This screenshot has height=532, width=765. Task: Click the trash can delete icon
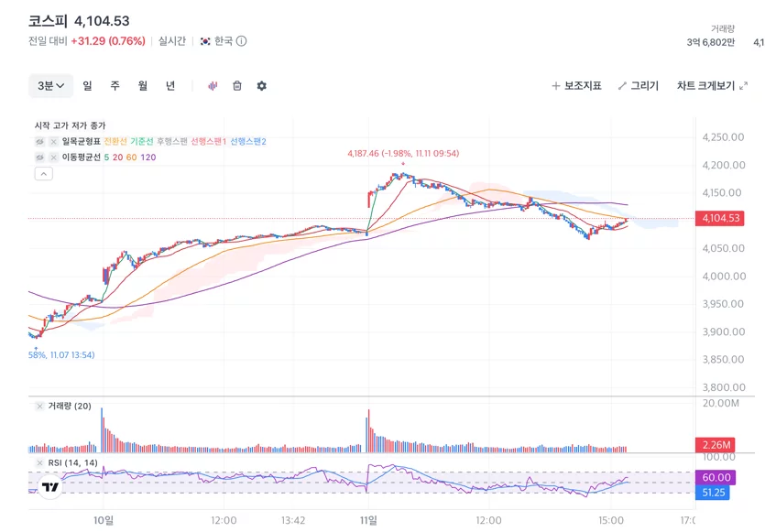point(237,86)
